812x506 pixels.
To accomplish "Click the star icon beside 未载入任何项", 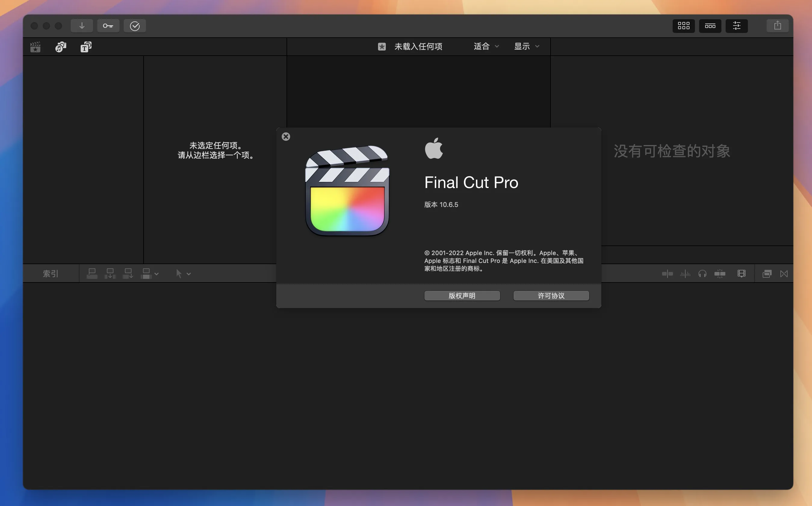I will 382,47.
